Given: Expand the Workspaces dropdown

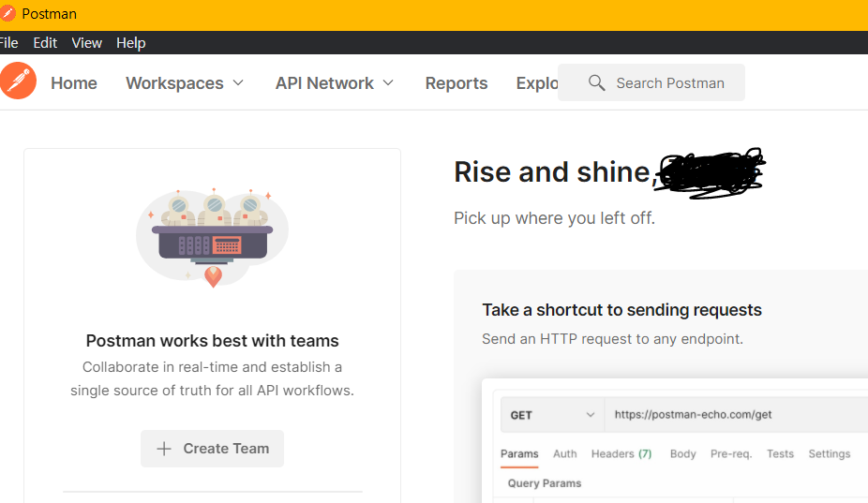Looking at the screenshot, I should tap(185, 83).
